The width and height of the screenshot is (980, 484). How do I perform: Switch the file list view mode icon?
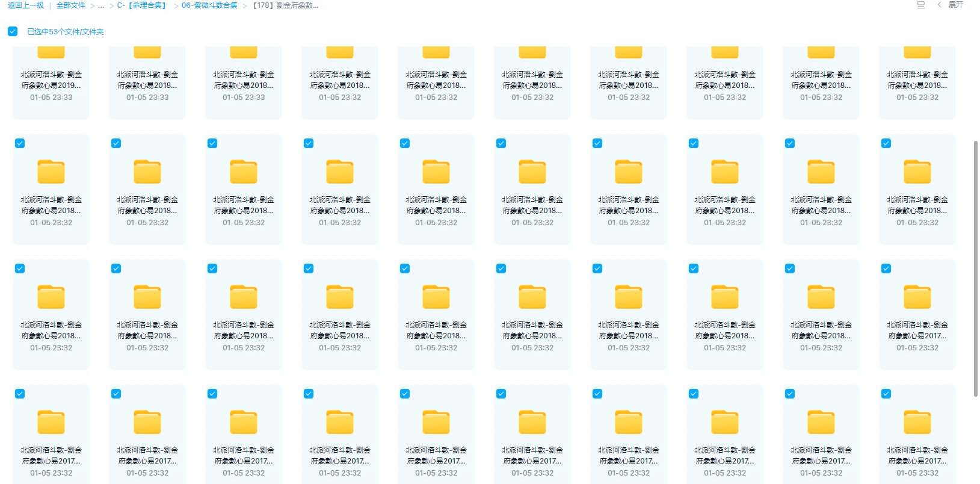click(920, 5)
